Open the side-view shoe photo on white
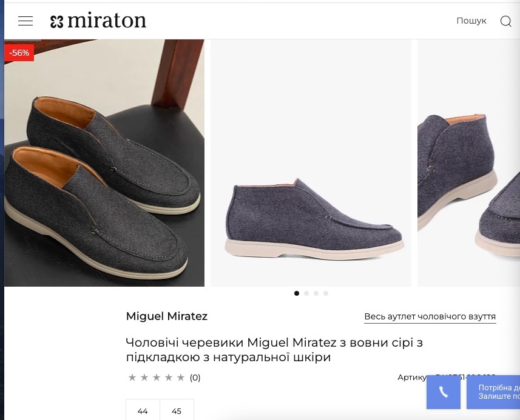This screenshot has width=520, height=420. pyautogui.click(x=311, y=164)
